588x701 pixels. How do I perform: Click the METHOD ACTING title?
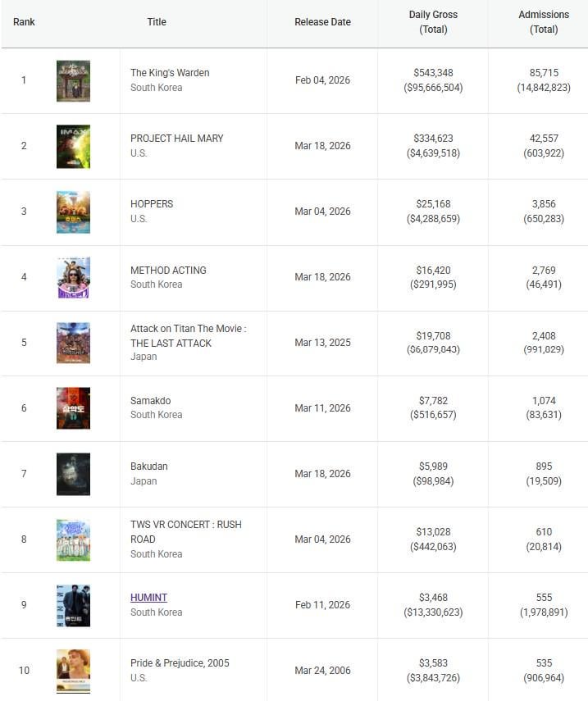tap(168, 271)
